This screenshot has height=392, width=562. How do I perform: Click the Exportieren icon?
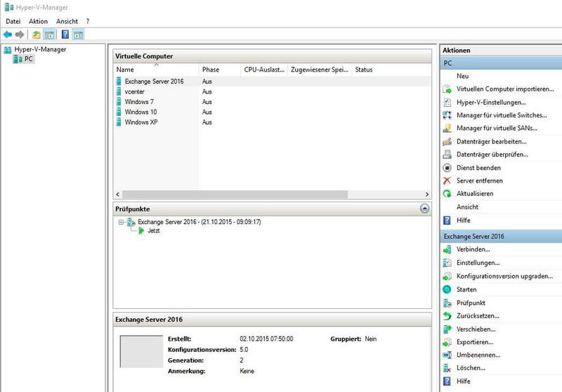click(447, 342)
